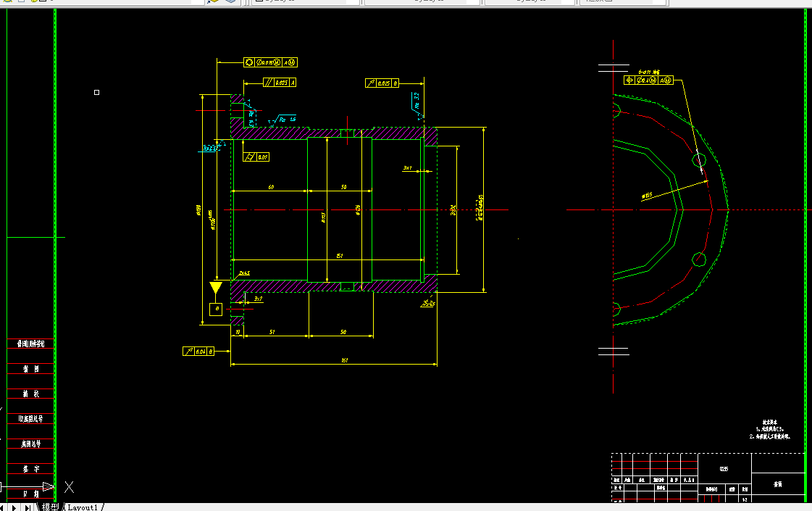Select the technical requirements note above title block
This screenshot has height=511, width=812.
click(x=769, y=430)
